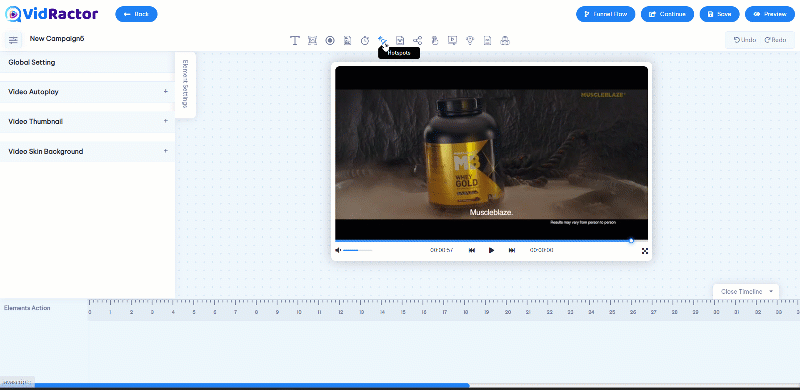Open the Element Settings vertical tab

[x=185, y=84]
